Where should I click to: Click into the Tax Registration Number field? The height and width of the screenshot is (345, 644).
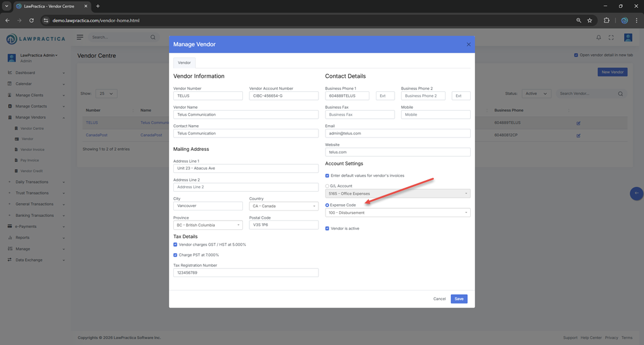(246, 273)
